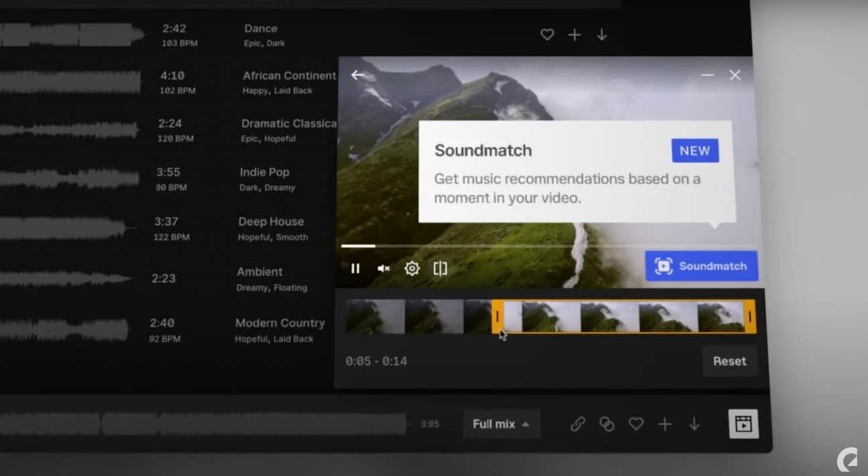Click the overlapping circles icon in the player bar
The height and width of the screenshot is (476, 868).
[x=607, y=424]
